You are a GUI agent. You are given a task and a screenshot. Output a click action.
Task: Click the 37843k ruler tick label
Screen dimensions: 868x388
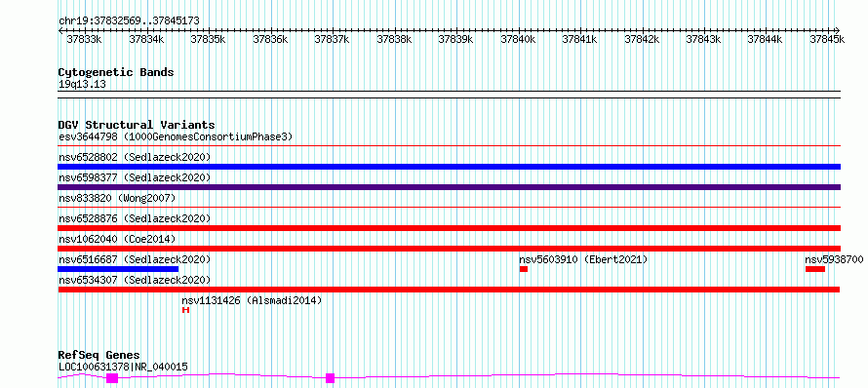click(x=703, y=39)
